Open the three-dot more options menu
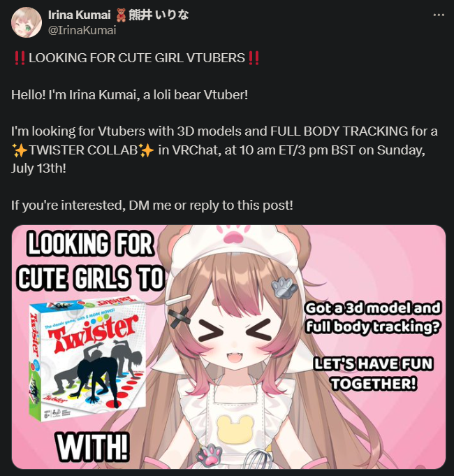 pos(439,15)
